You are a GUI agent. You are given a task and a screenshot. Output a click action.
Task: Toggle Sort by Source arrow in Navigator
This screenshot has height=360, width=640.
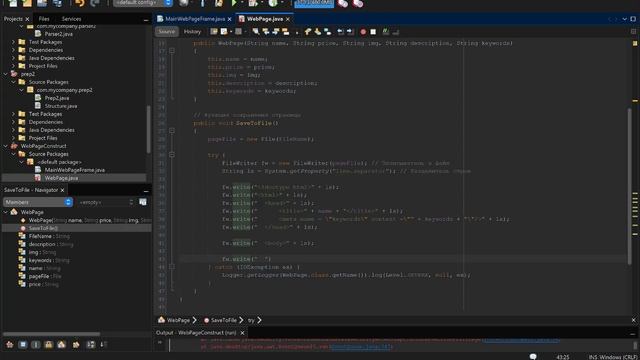click(x=104, y=344)
